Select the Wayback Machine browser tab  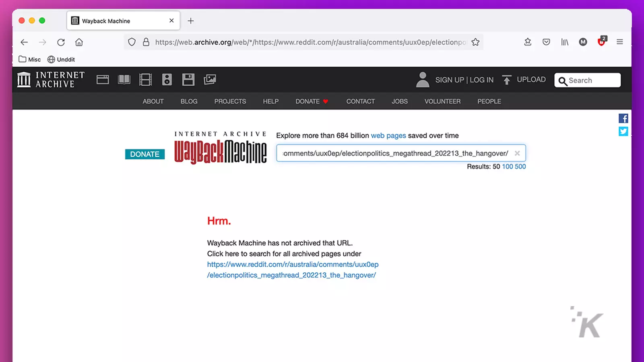(123, 21)
